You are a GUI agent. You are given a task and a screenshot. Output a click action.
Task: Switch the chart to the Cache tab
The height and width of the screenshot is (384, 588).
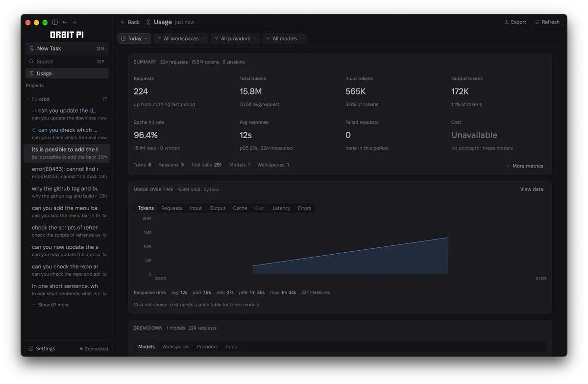pos(240,208)
